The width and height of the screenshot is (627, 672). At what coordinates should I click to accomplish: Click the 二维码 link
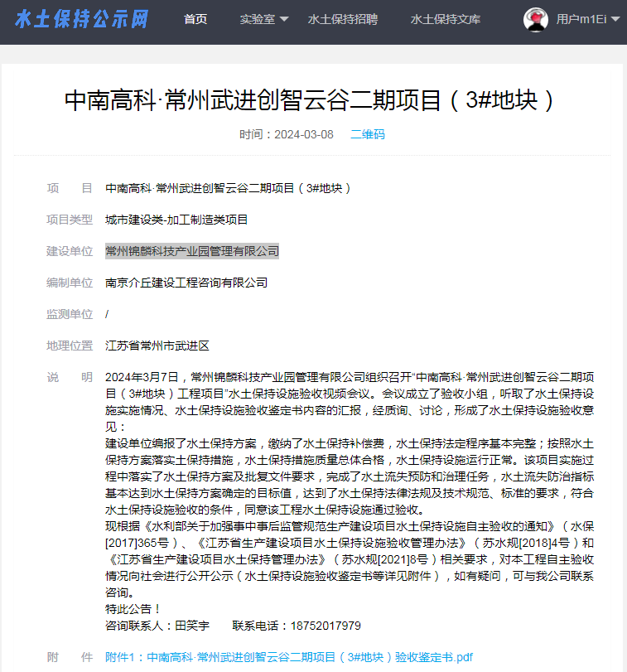click(x=368, y=134)
